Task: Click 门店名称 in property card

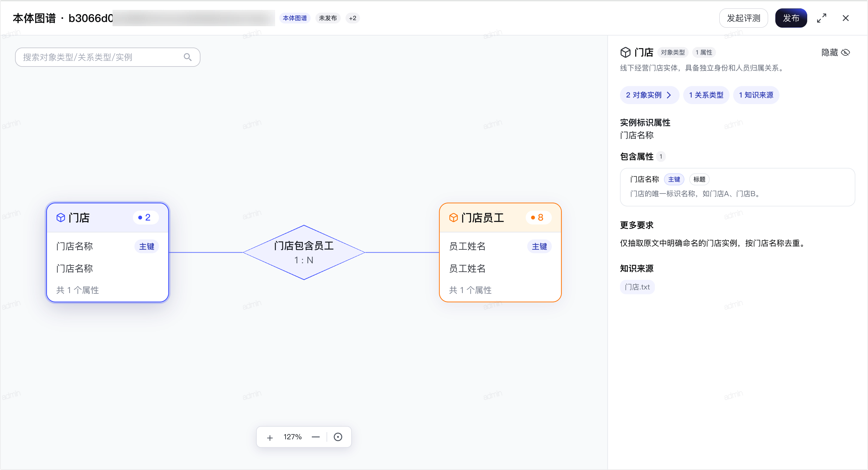Action: [x=644, y=179]
